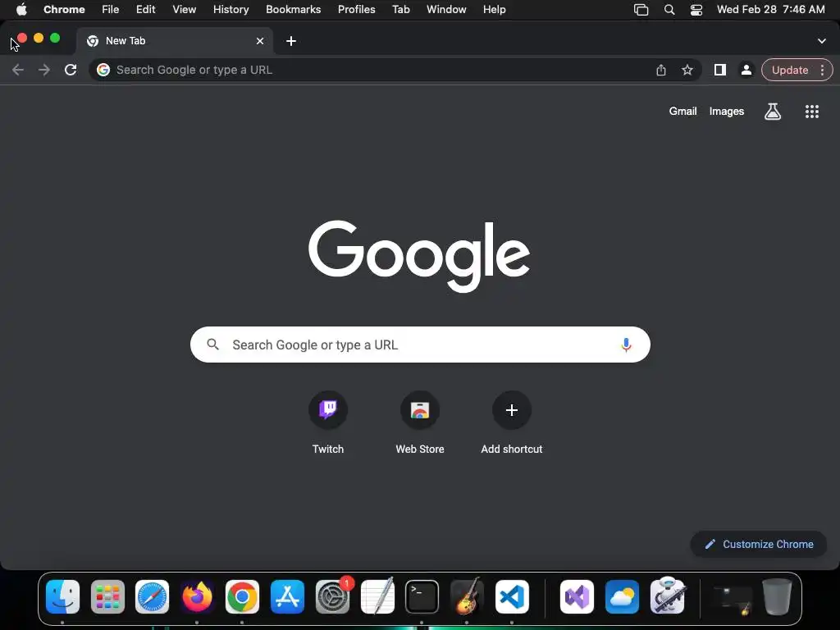Open App Store from the Dock
This screenshot has width=840, height=630.
click(x=287, y=597)
